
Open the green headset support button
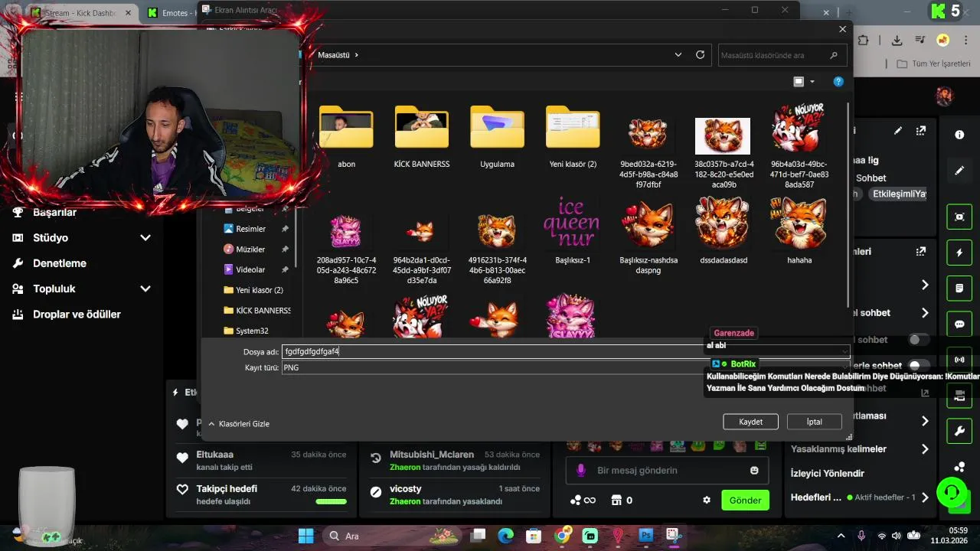point(951,491)
